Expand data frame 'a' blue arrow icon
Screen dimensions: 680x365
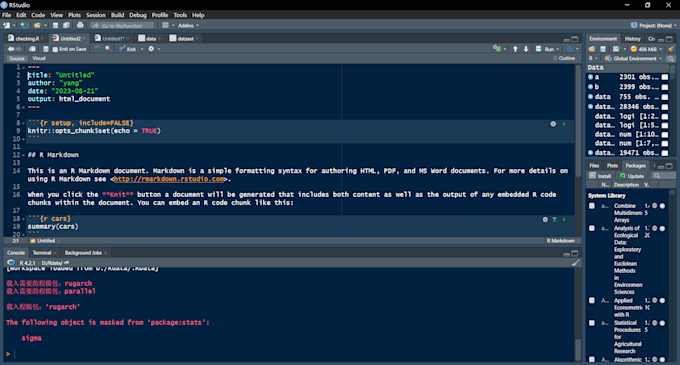point(590,77)
